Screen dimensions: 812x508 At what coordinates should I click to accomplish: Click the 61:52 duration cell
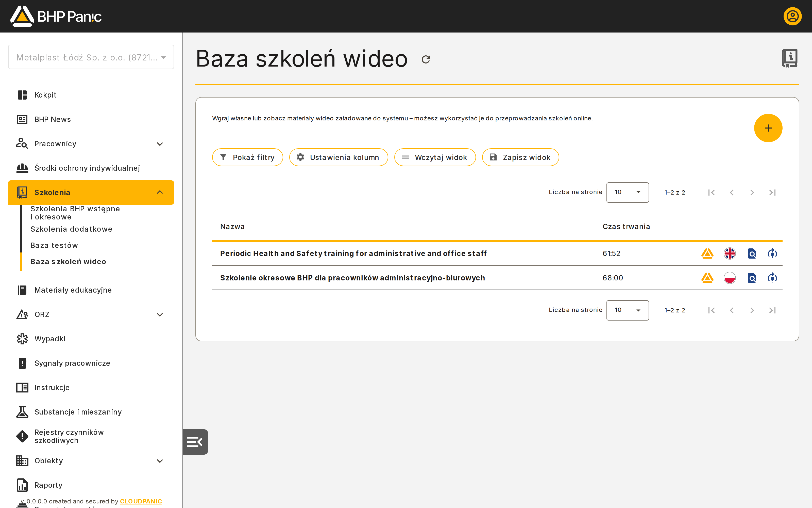611,253
